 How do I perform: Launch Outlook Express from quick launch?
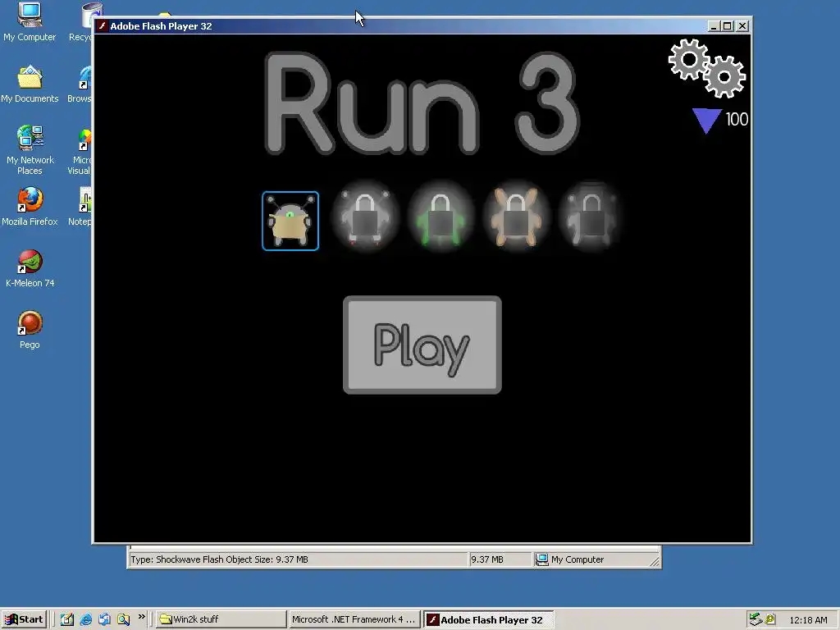tap(104, 619)
